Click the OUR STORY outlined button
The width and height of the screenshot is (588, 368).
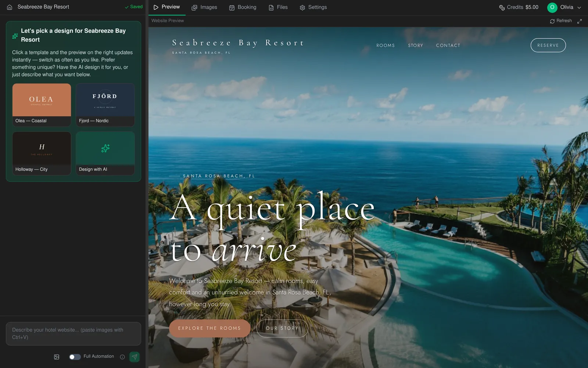(x=282, y=328)
